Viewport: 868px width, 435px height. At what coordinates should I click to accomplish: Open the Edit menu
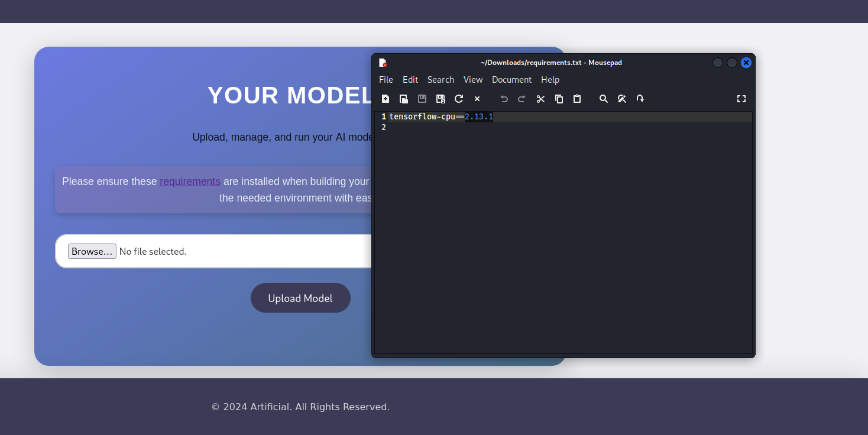tap(410, 80)
